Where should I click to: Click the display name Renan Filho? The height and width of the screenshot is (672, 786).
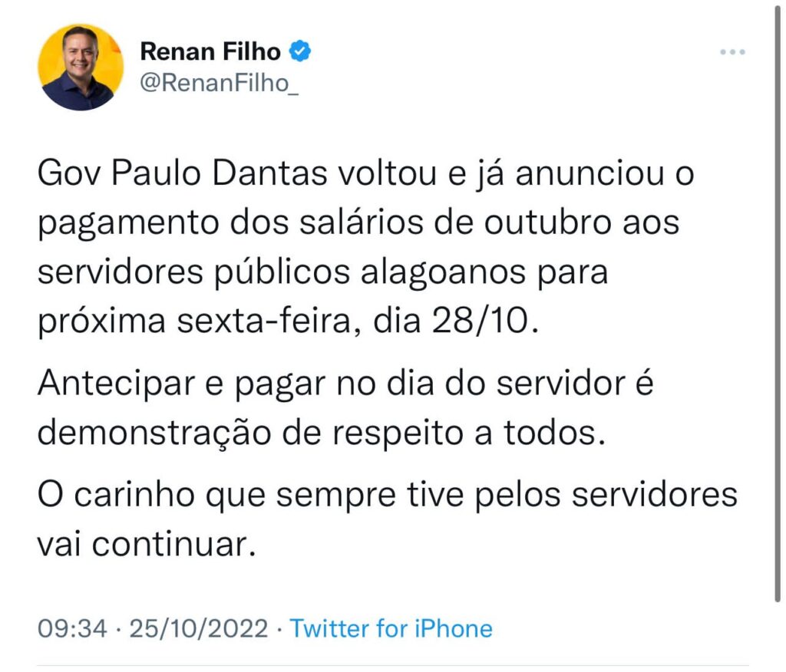tap(211, 52)
